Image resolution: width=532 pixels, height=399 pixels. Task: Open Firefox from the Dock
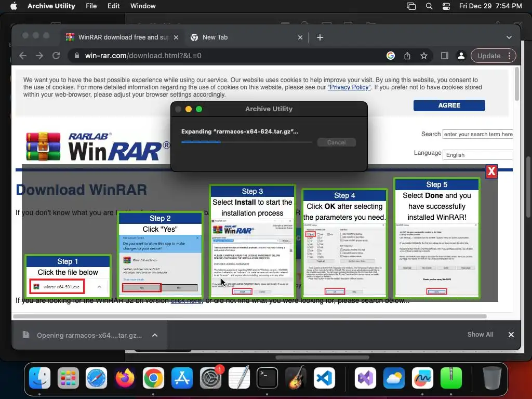coord(125,378)
